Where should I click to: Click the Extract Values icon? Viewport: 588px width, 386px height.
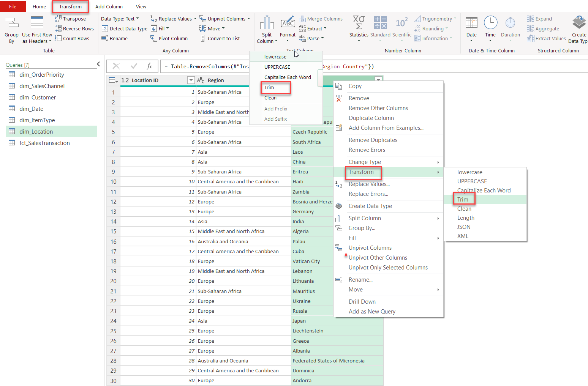click(x=530, y=38)
